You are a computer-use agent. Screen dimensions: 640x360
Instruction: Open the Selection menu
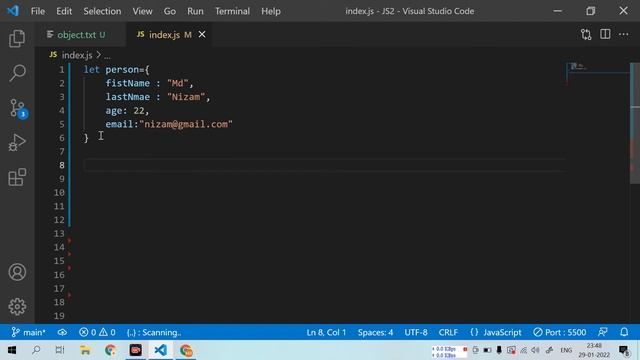[x=102, y=11]
